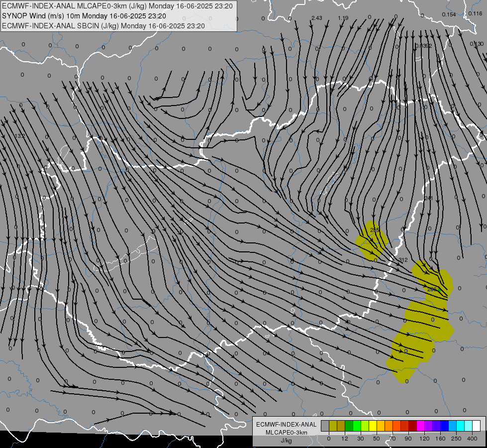
Task: Click the map value '0.116' top right
Action: pos(475,13)
